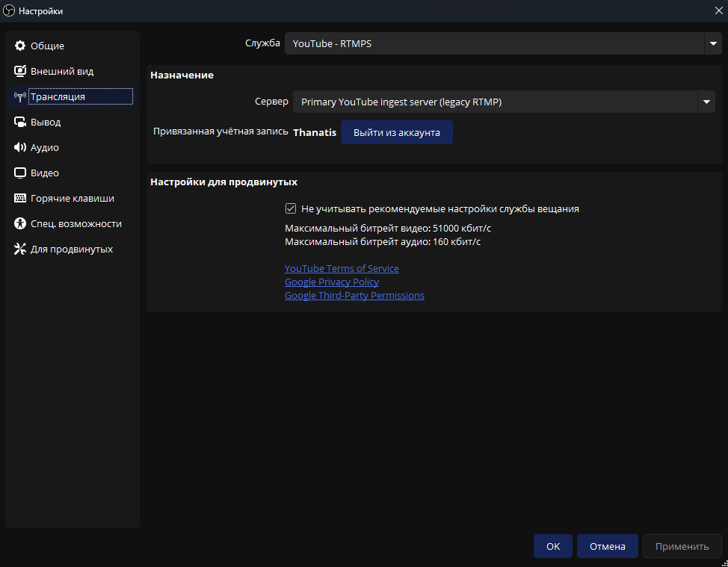Open Google Privacy Policy link
The image size is (728, 567).
[332, 282]
